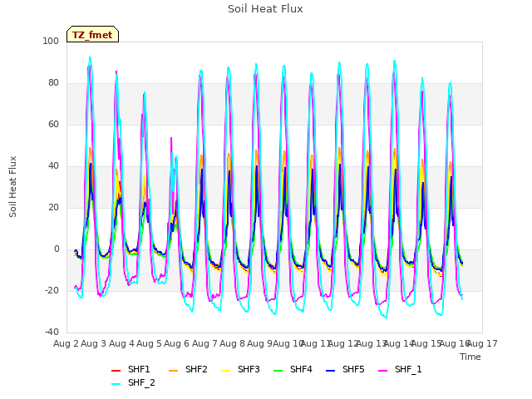The width and height of the screenshot is (532, 399).
Task: Click the SHF3 yellow legend swatch
Action: [x=225, y=371]
